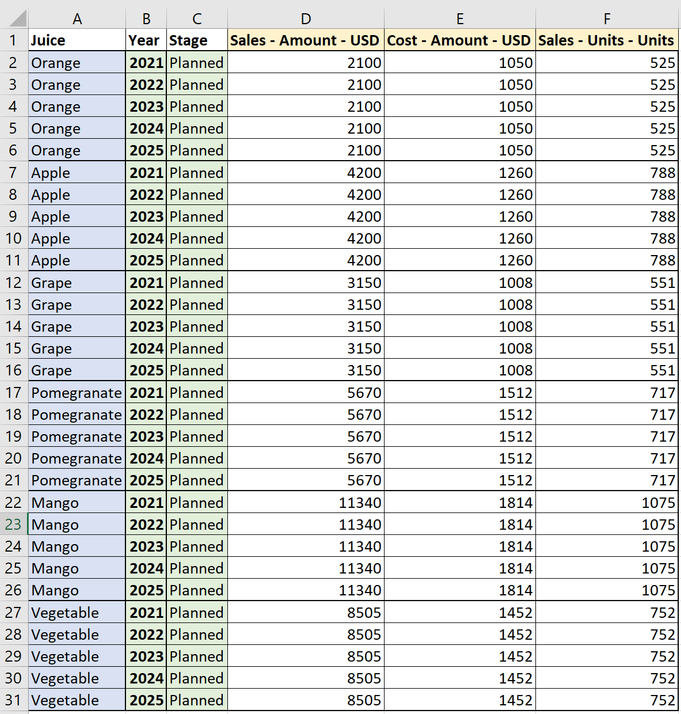
Task: Select 551 units value in row 15
Action: click(607, 348)
